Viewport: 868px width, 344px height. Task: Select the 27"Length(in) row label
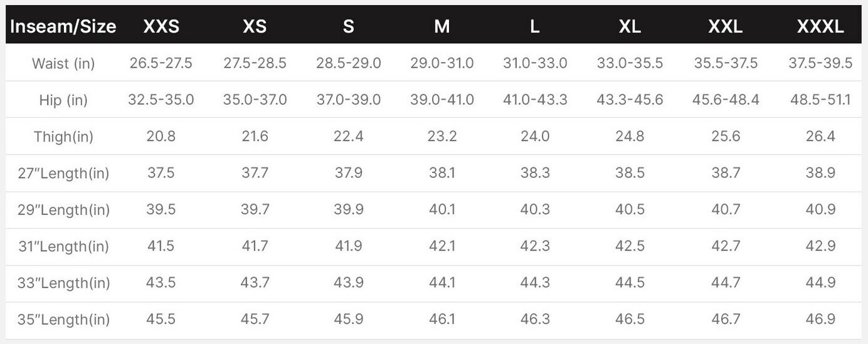63,174
